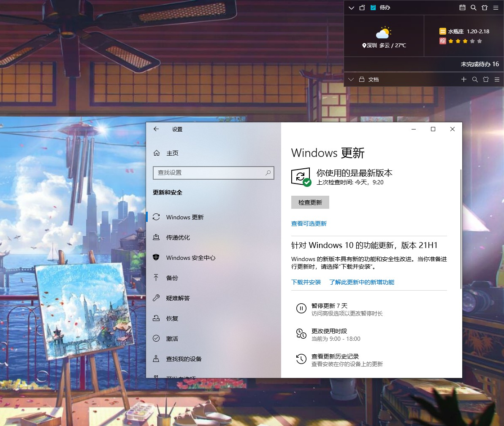Viewport: 504px width, 426px height.
Task: Click the home icon next to 主页
Action: click(157, 153)
